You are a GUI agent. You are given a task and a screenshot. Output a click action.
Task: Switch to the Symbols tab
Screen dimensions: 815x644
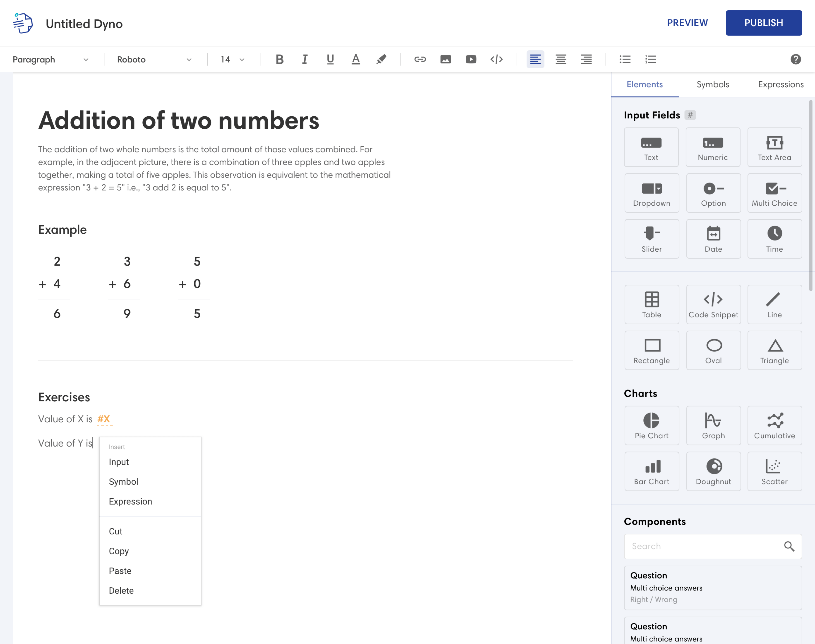point(712,84)
